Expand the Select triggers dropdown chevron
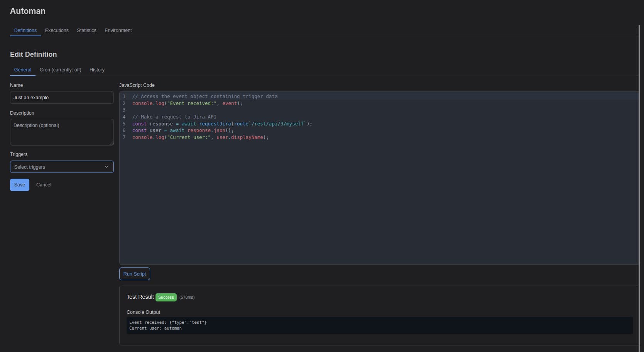The width and height of the screenshot is (644, 352). (x=106, y=167)
